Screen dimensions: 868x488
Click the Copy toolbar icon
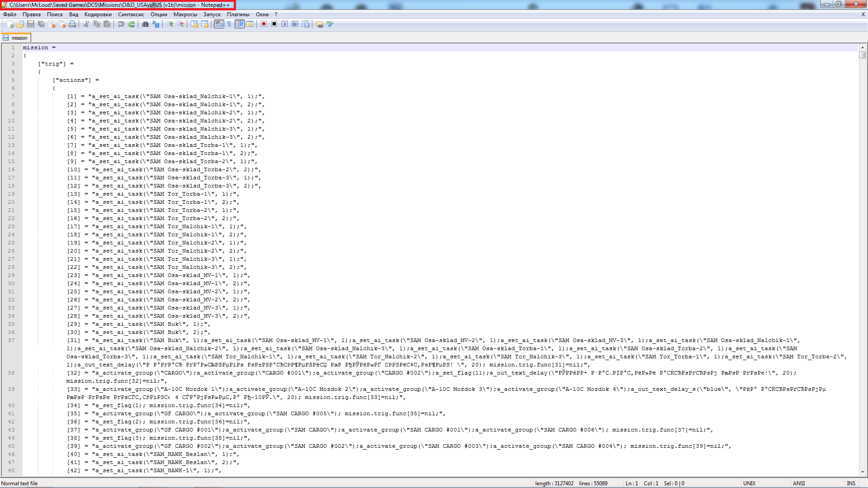(x=96, y=24)
